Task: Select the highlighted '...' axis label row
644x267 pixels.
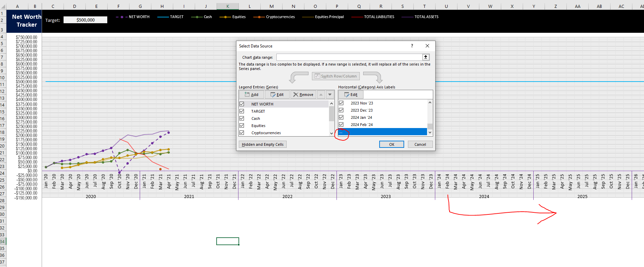Action: click(383, 132)
